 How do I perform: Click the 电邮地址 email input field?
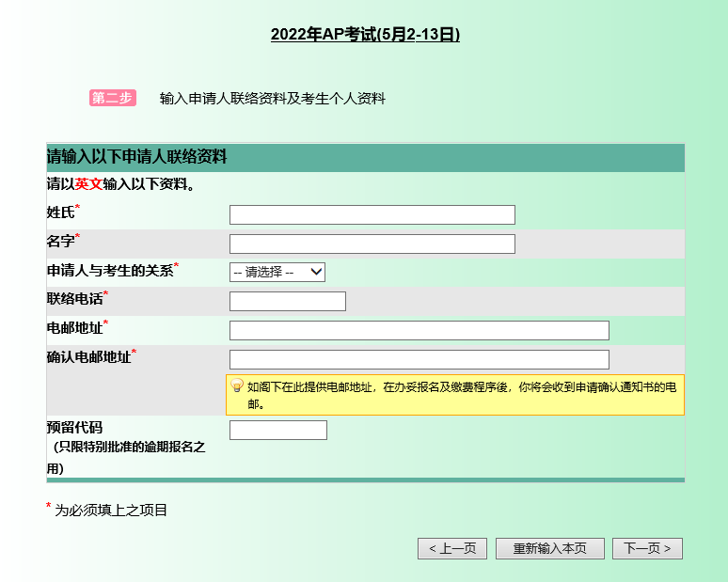(x=419, y=330)
